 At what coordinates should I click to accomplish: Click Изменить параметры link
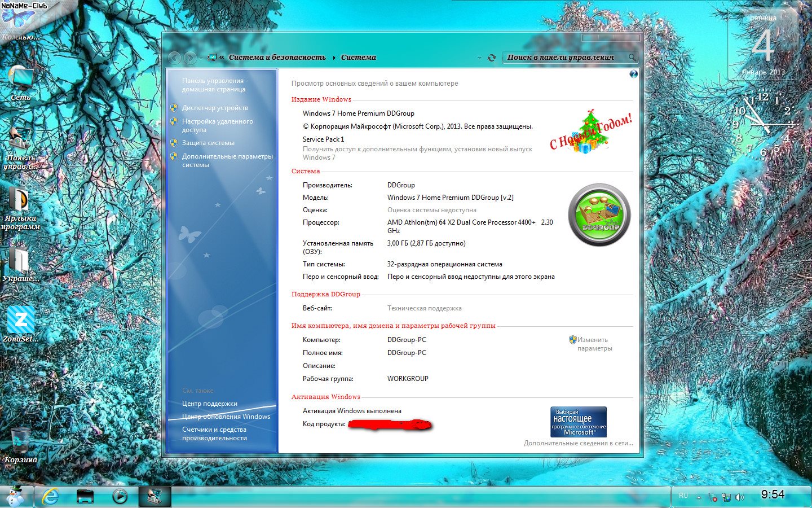point(594,344)
